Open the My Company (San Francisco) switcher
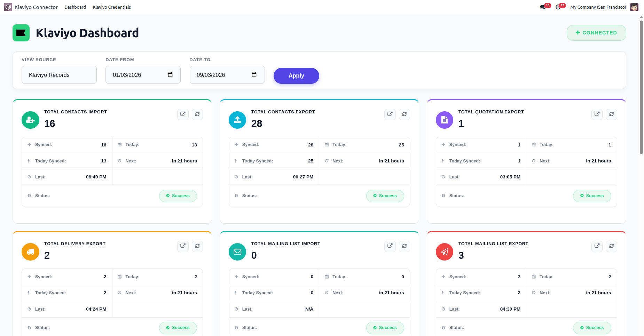Viewport: 644px width, 336px height. coord(598,7)
